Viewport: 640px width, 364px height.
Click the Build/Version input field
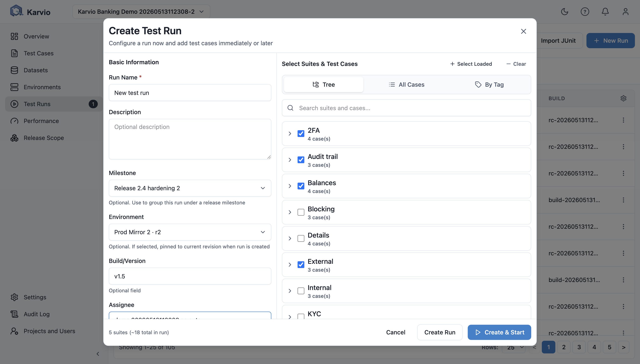tap(190, 276)
